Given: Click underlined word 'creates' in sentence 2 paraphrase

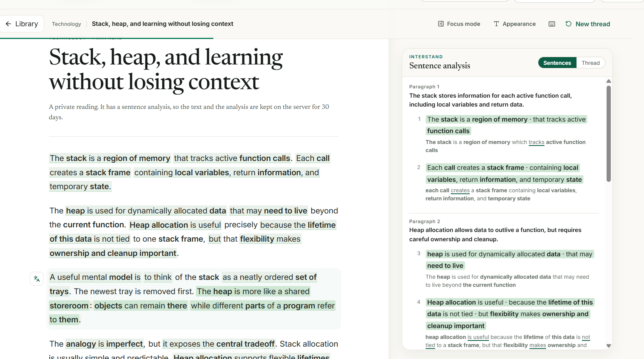Looking at the screenshot, I should pyautogui.click(x=460, y=190).
